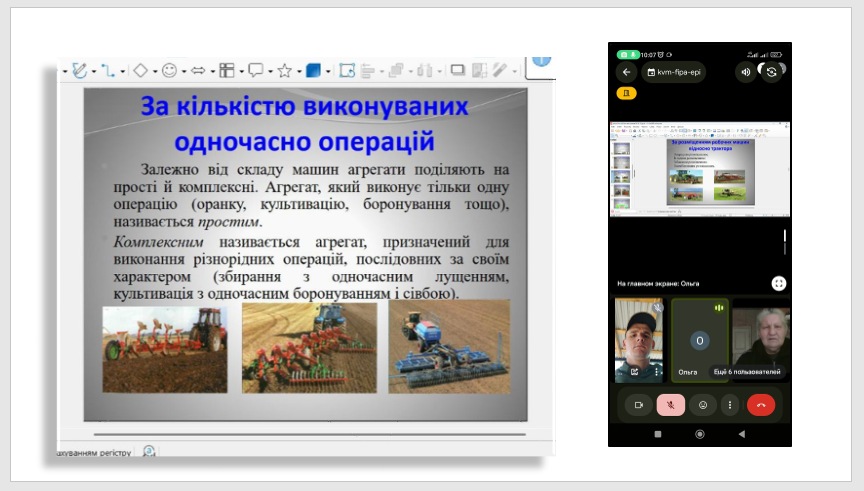Open the three-dot more options in call bar

[x=730, y=405]
